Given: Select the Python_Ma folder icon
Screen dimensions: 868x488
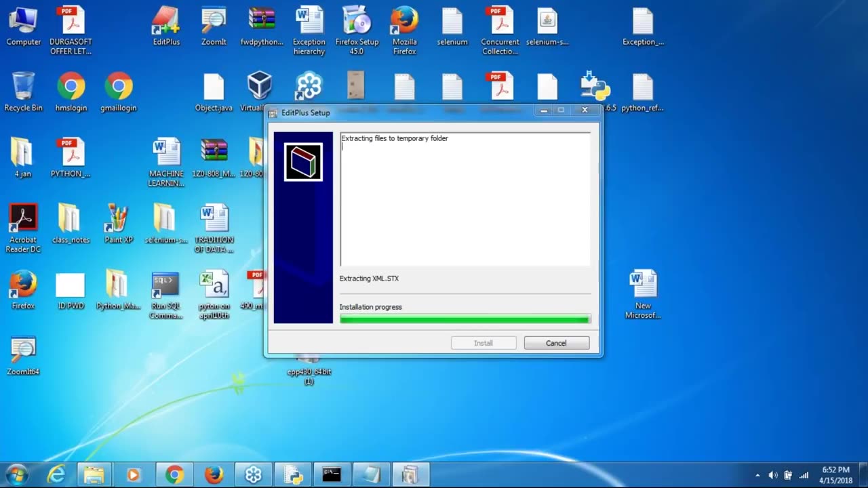Looking at the screenshot, I should tap(118, 290).
